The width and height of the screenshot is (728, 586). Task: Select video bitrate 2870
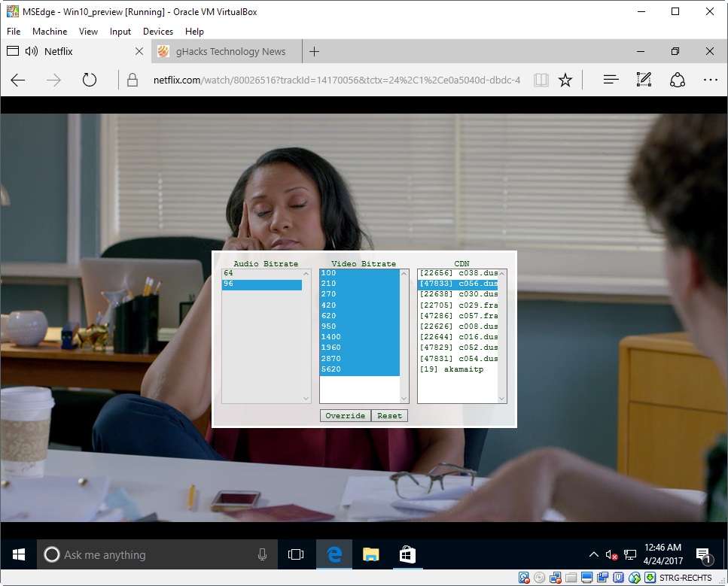tap(359, 359)
